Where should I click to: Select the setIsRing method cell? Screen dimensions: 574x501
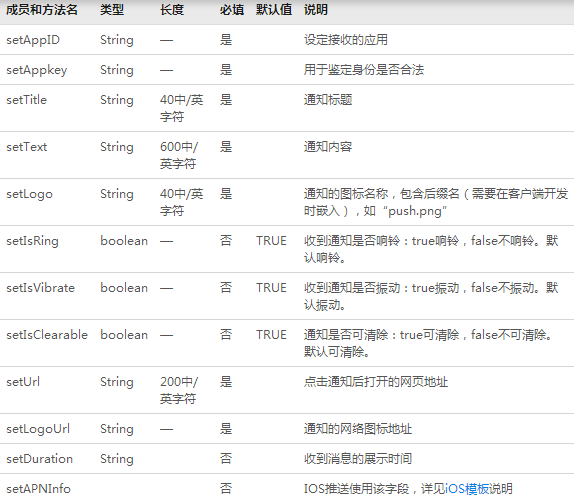(32, 241)
